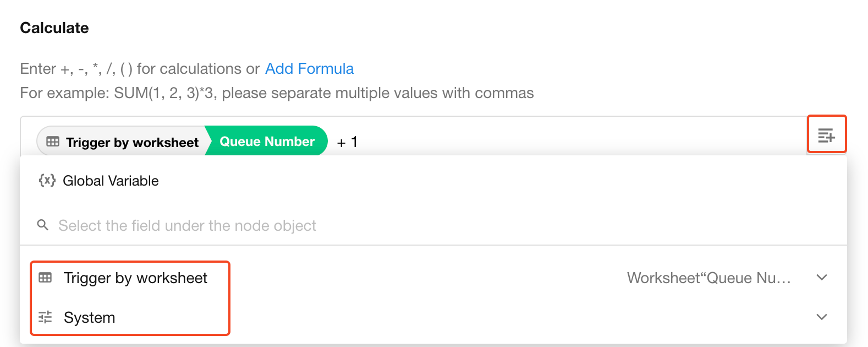Expand the System node chevron

tap(822, 317)
